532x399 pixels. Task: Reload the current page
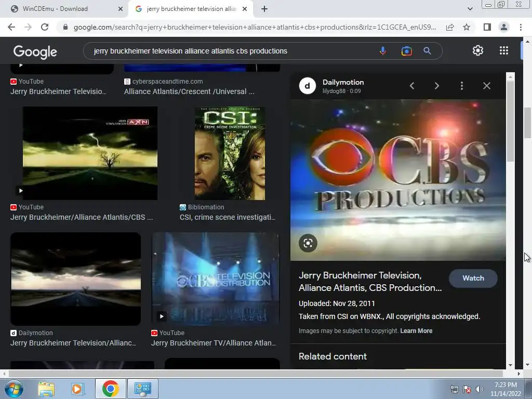pyautogui.click(x=45, y=27)
